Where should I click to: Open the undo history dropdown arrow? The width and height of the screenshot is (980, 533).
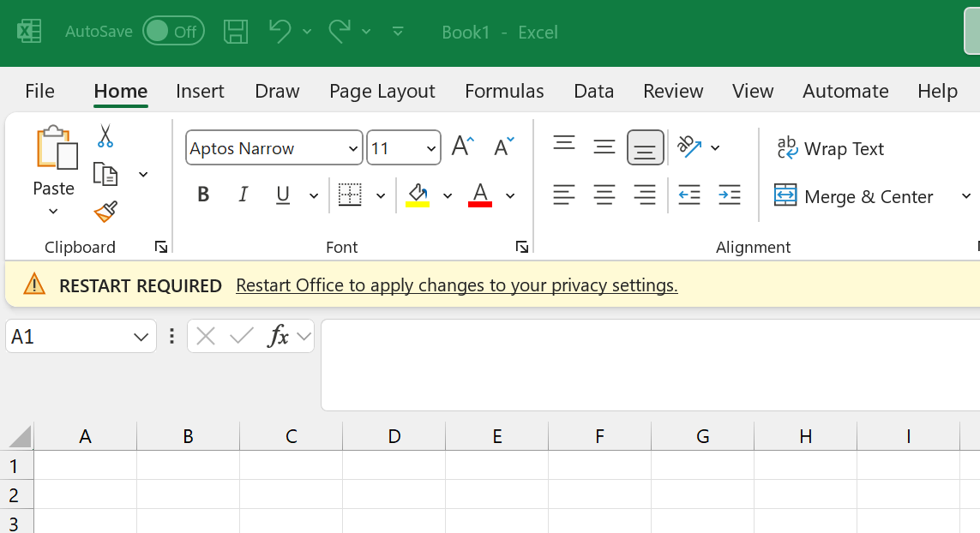click(307, 31)
